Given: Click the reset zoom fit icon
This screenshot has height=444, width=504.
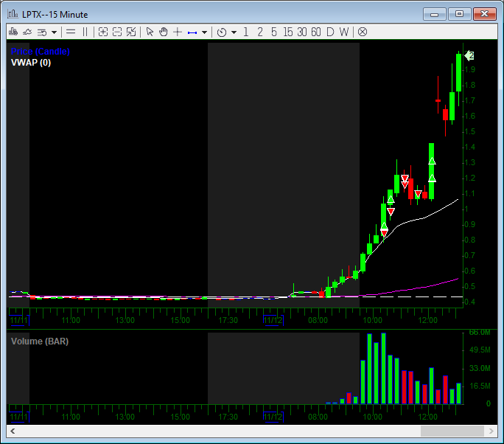Looking at the screenshot, I should point(131,32).
